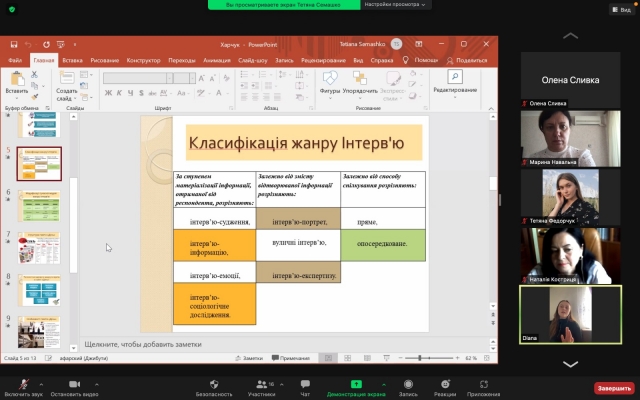Open the Безопасность security shield icon
640x400 pixels.
(x=214, y=384)
